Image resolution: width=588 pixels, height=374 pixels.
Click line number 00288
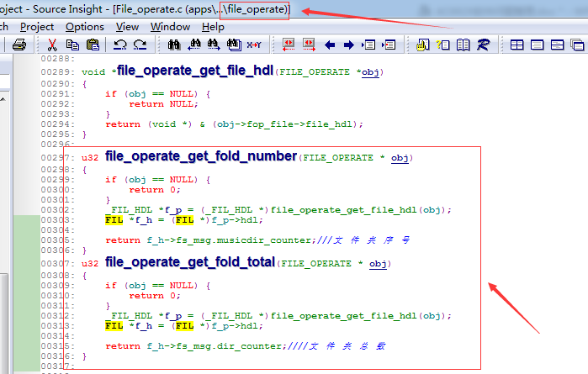[x=57, y=59]
